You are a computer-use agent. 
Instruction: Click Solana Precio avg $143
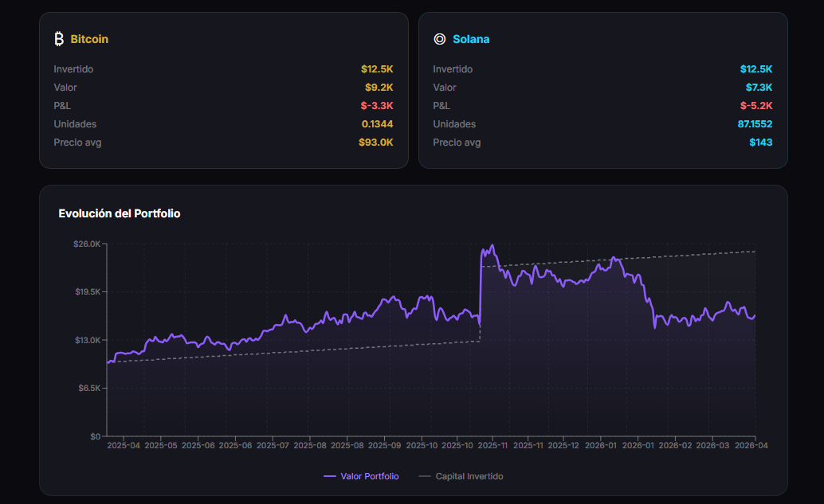[761, 143]
